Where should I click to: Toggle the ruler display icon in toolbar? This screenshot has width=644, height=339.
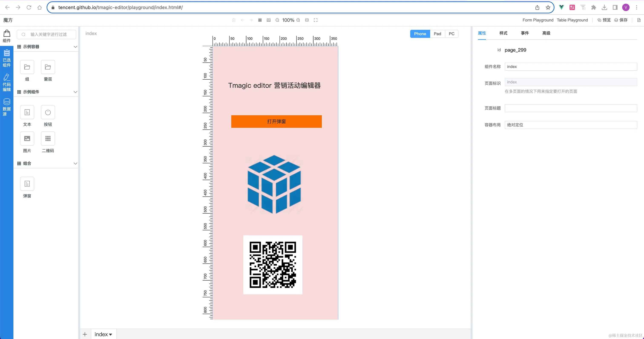(269, 20)
